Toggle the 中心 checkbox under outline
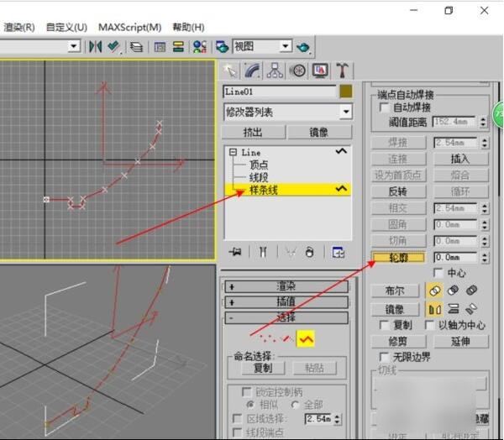The image size is (504, 440). pos(438,273)
